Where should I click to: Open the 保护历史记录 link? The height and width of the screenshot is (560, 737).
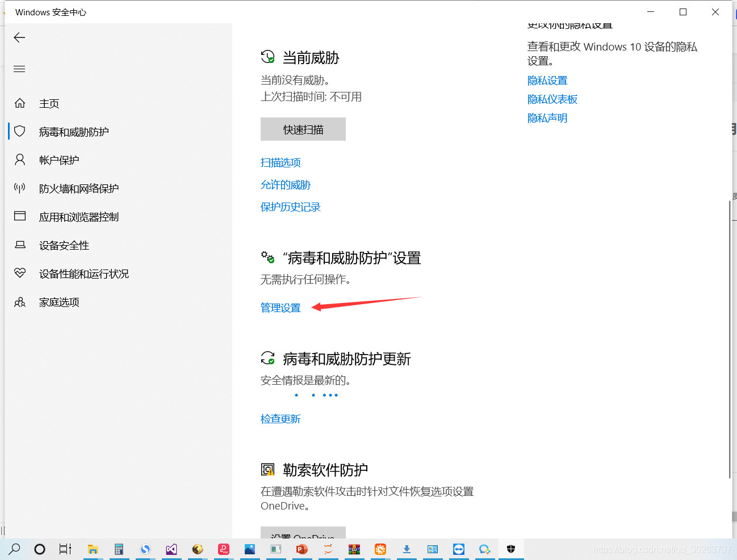point(291,207)
